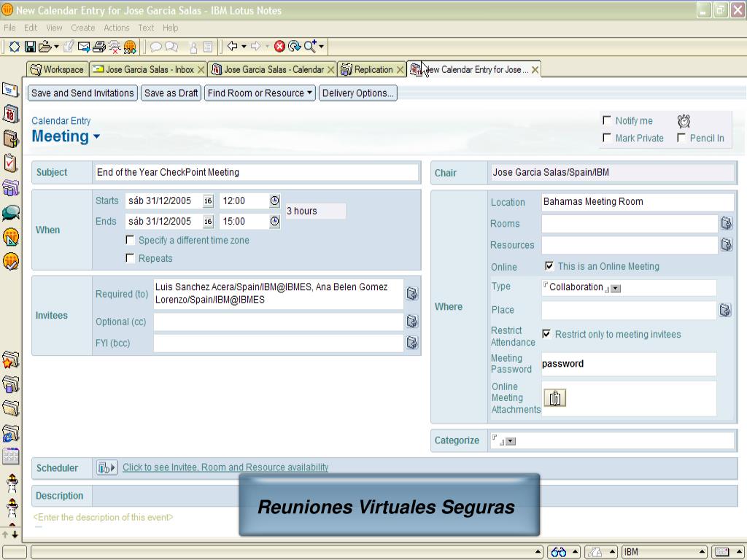
Task: Open Resources picker icon
Action: pos(726,244)
